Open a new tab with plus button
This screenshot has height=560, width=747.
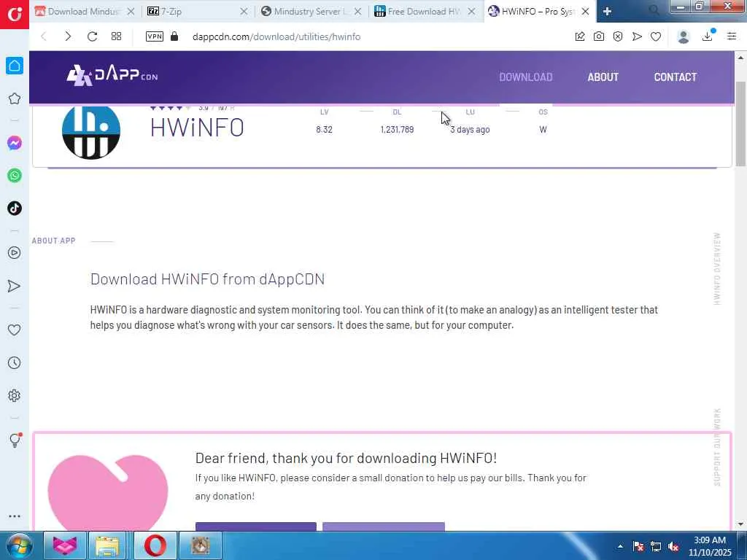point(607,12)
